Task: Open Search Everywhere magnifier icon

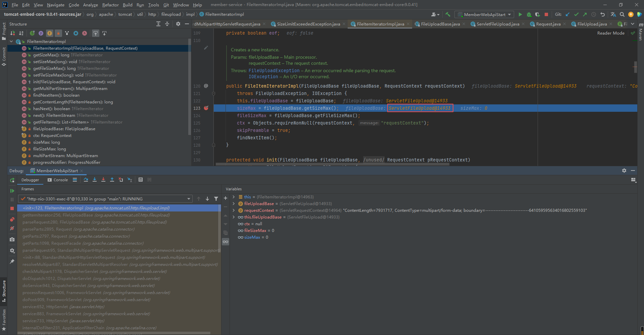Action: pyautogui.click(x=622, y=15)
